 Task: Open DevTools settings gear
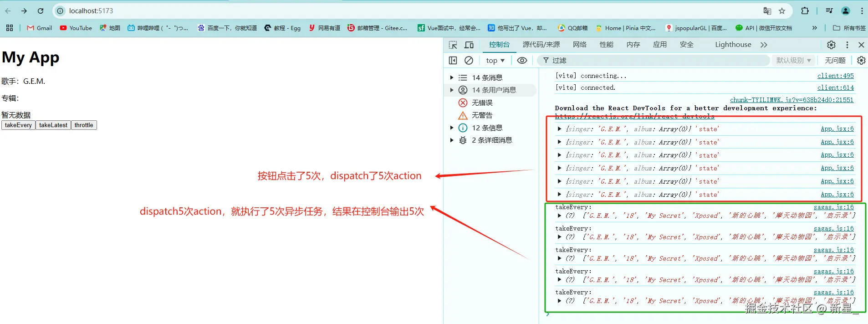click(x=831, y=45)
